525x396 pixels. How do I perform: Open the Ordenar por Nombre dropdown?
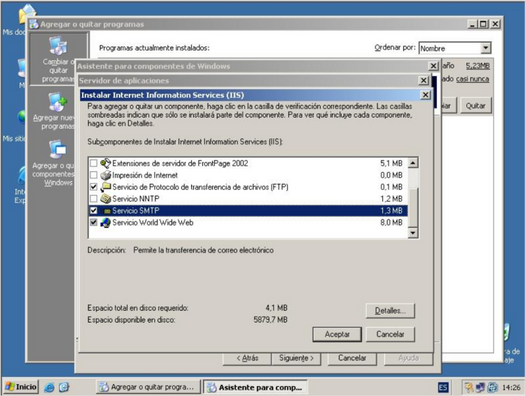coord(486,48)
